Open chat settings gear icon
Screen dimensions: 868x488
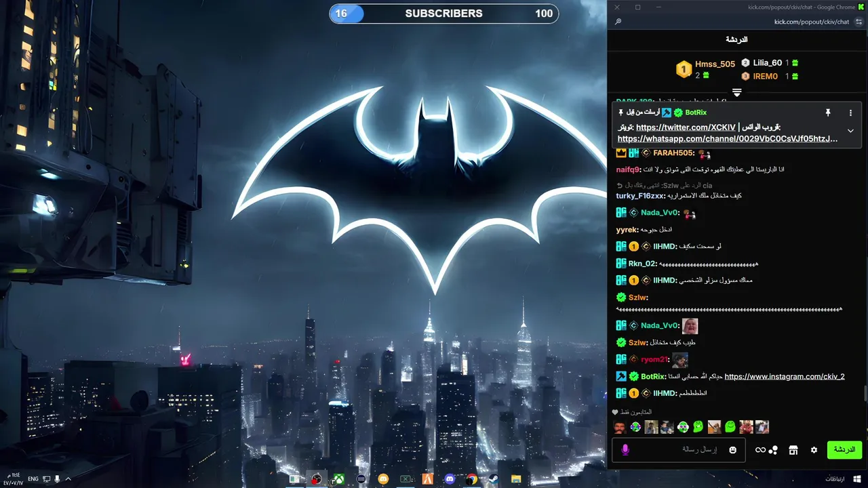coord(814,450)
